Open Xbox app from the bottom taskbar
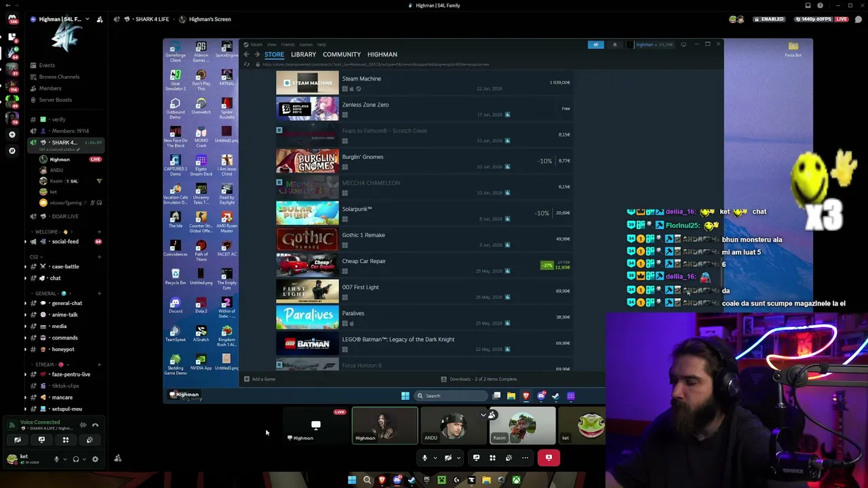The image size is (868, 488). [x=516, y=481]
